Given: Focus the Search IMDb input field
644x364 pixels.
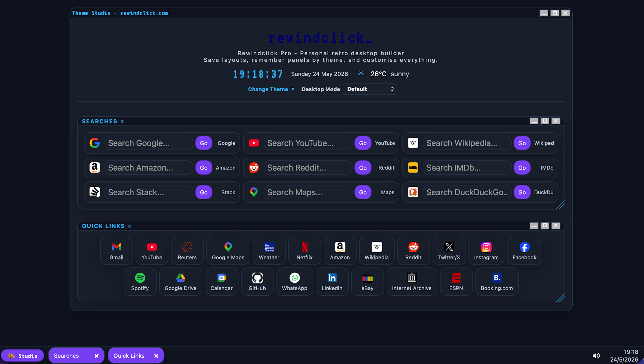Looking at the screenshot, I should coord(467,168).
